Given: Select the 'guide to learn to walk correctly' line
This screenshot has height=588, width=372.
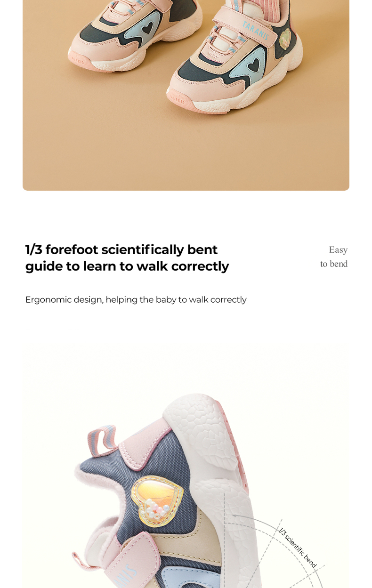Looking at the screenshot, I should 127,266.
